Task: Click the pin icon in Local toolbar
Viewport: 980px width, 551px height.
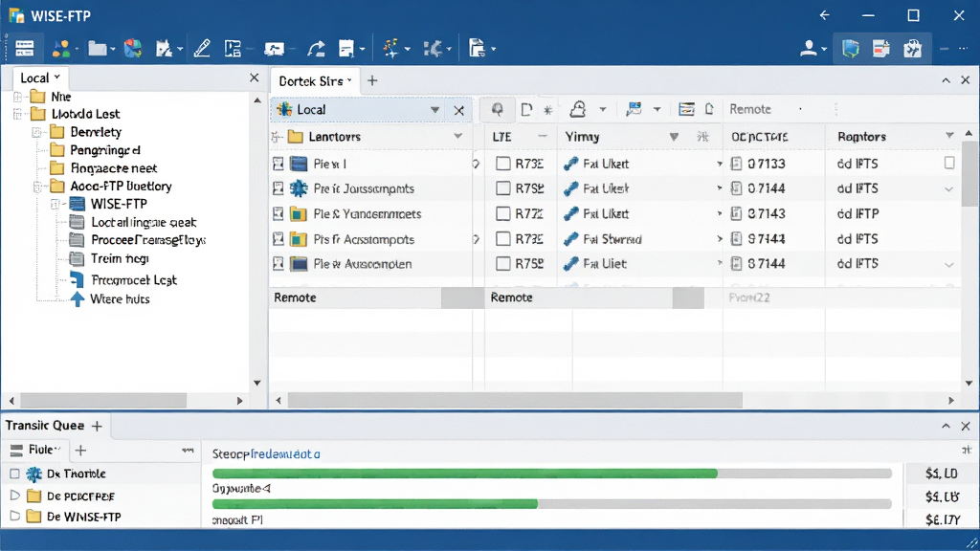Action: click(497, 109)
